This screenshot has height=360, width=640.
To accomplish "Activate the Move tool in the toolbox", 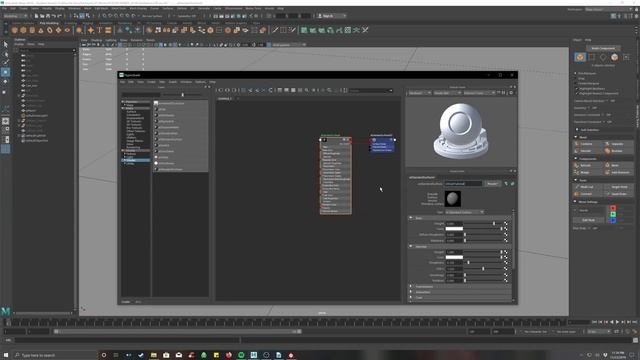I will 6,72.
